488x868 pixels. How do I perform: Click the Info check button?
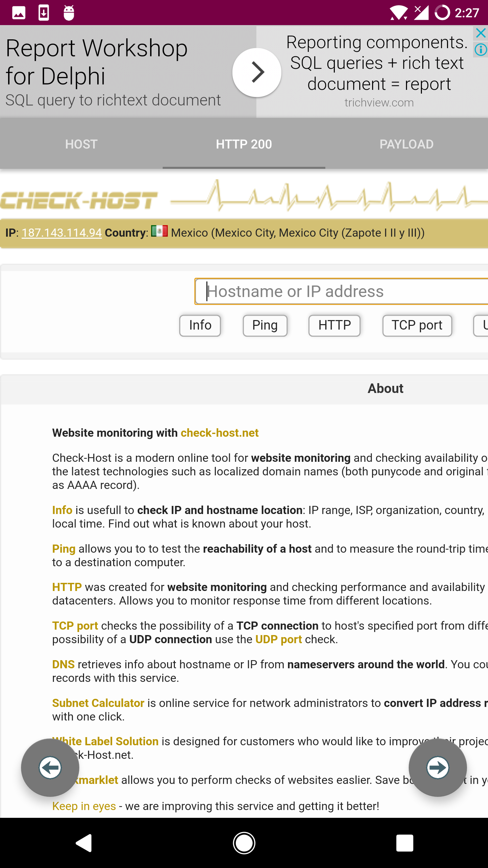click(200, 325)
